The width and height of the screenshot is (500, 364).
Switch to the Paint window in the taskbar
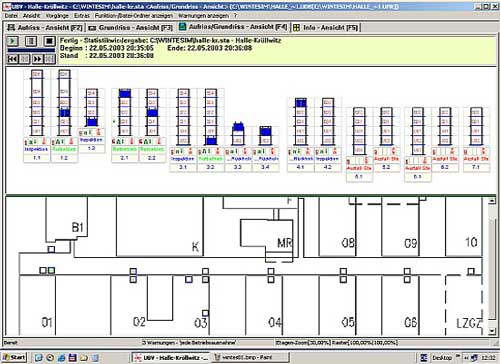pyautogui.click(x=250, y=357)
